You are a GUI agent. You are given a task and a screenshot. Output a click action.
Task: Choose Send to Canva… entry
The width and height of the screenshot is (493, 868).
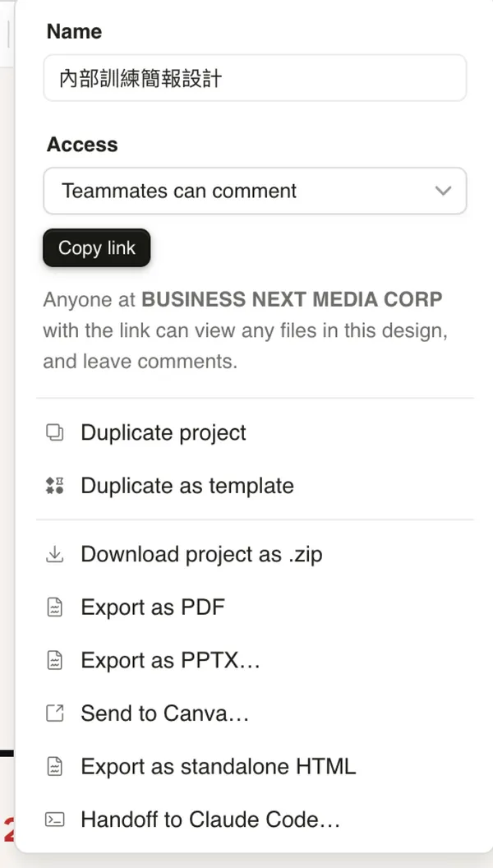coord(164,713)
